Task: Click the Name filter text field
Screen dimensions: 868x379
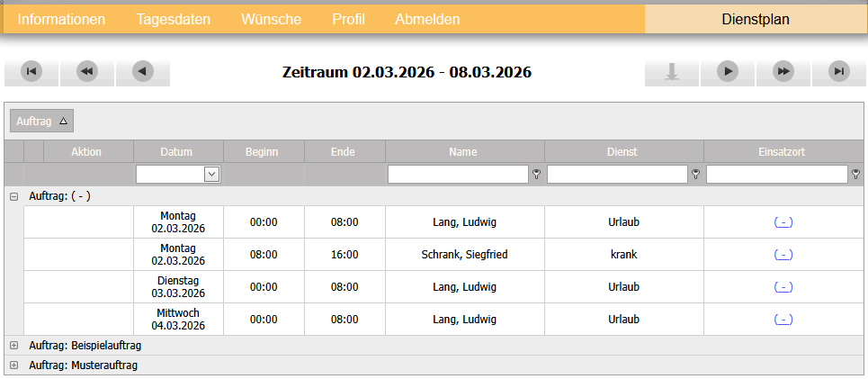Action: [457, 175]
